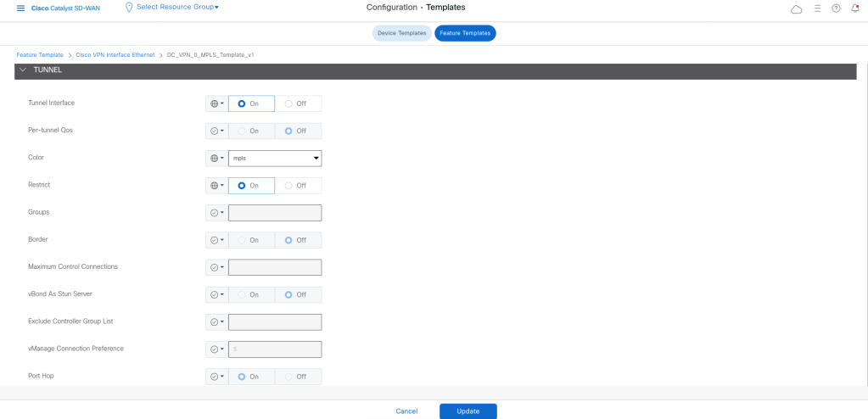Click the Select Resource Group location pin icon

129,8
